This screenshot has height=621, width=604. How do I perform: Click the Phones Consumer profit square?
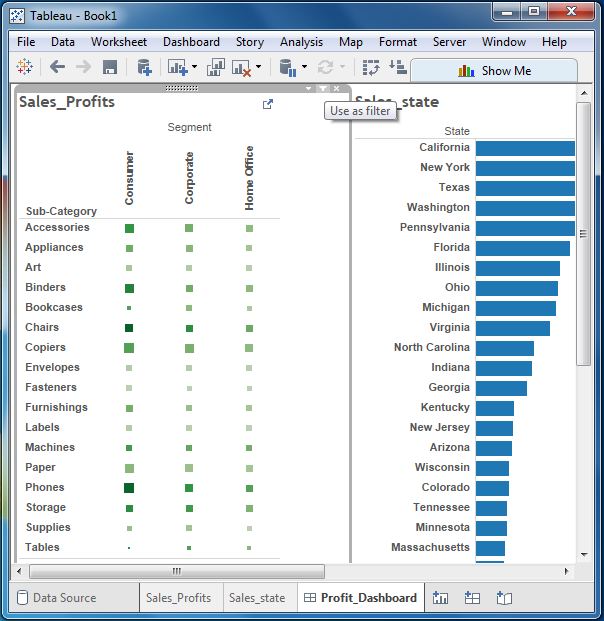point(129,488)
